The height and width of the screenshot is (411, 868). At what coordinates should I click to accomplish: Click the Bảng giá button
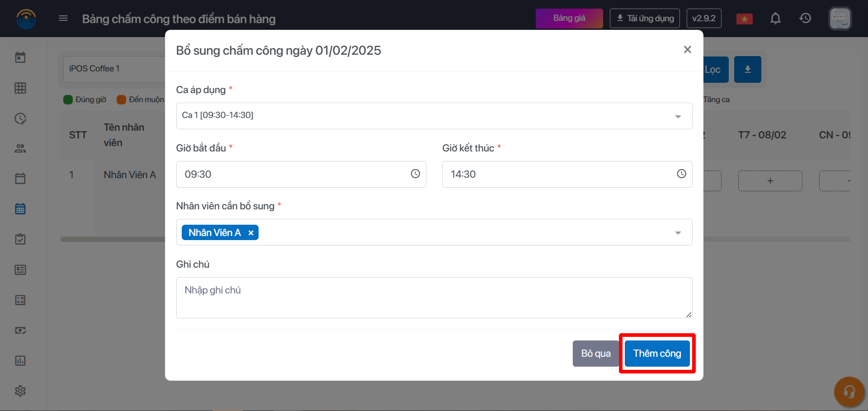tap(569, 19)
